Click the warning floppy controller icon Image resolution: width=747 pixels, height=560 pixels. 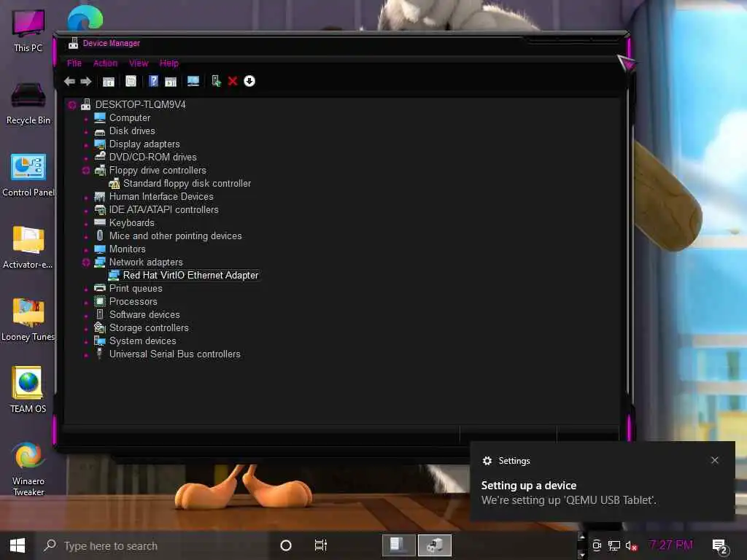point(115,183)
